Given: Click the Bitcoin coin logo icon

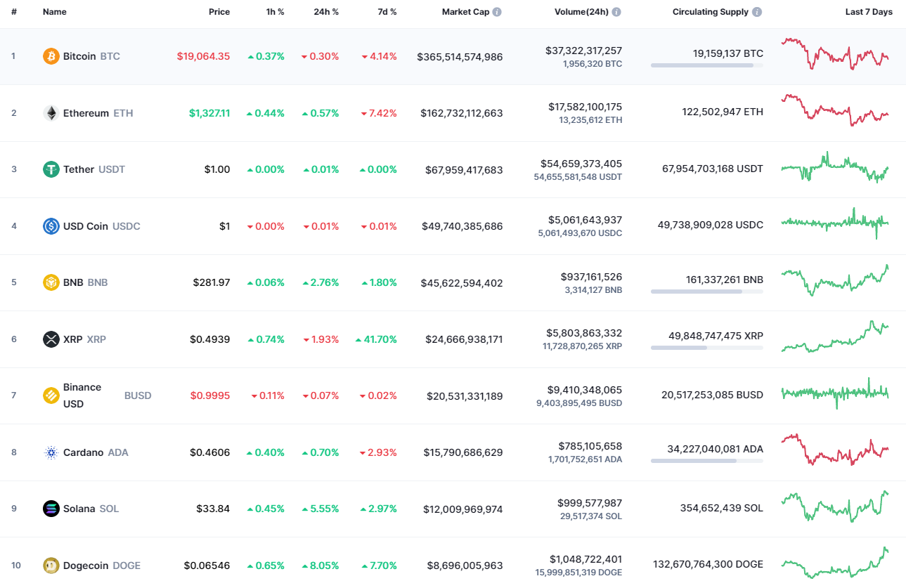Looking at the screenshot, I should [x=51, y=56].
